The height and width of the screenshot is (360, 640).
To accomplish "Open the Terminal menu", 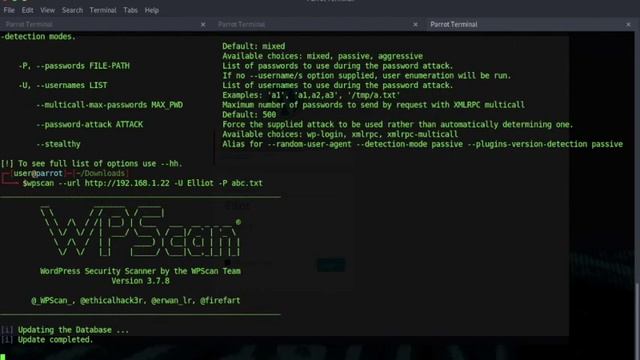I will point(103,10).
